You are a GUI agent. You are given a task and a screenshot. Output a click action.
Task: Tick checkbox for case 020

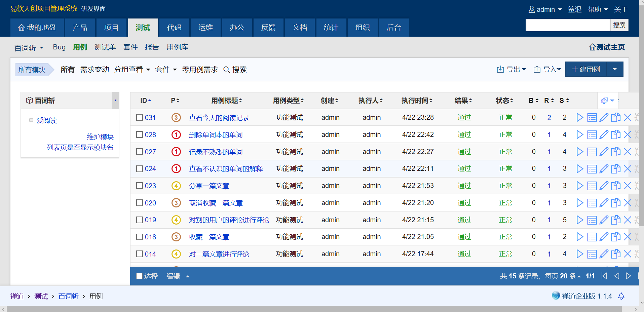tap(140, 203)
